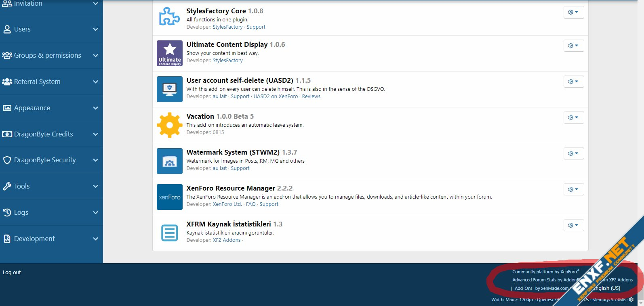The width and height of the screenshot is (644, 306).
Task: Open the Vacation add-on gear options dropdown
Action: coord(573,117)
